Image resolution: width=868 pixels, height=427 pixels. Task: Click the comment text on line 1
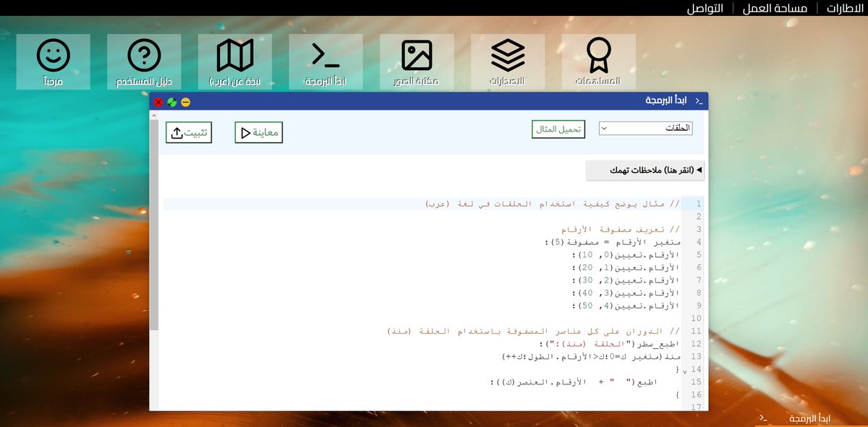[553, 204]
